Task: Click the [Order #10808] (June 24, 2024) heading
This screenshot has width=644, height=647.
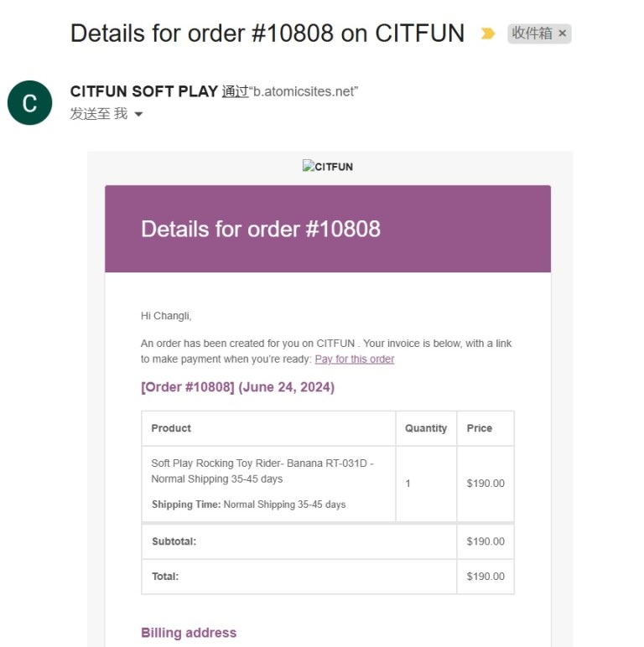Action: point(237,387)
